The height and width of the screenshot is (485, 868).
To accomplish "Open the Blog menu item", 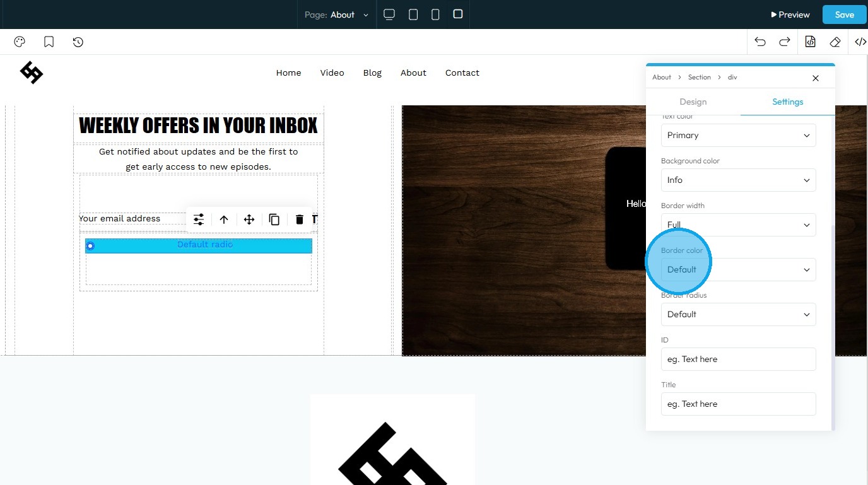I will click(x=372, y=73).
